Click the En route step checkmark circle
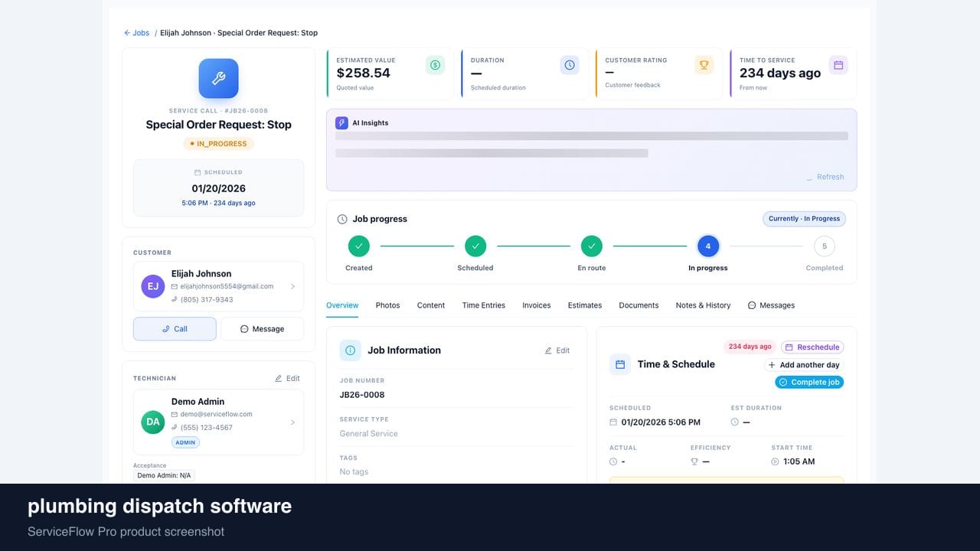The image size is (980, 551). (591, 246)
